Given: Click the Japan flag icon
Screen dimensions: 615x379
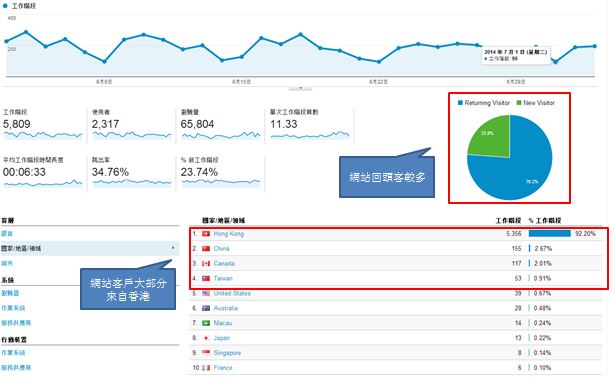Looking at the screenshot, I should tap(206, 338).
